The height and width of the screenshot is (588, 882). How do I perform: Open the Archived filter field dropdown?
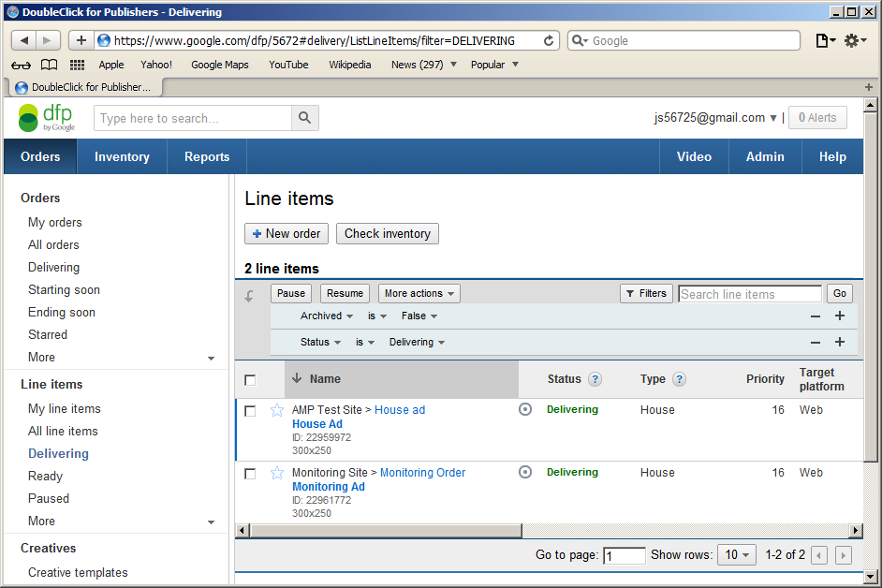[x=326, y=316]
